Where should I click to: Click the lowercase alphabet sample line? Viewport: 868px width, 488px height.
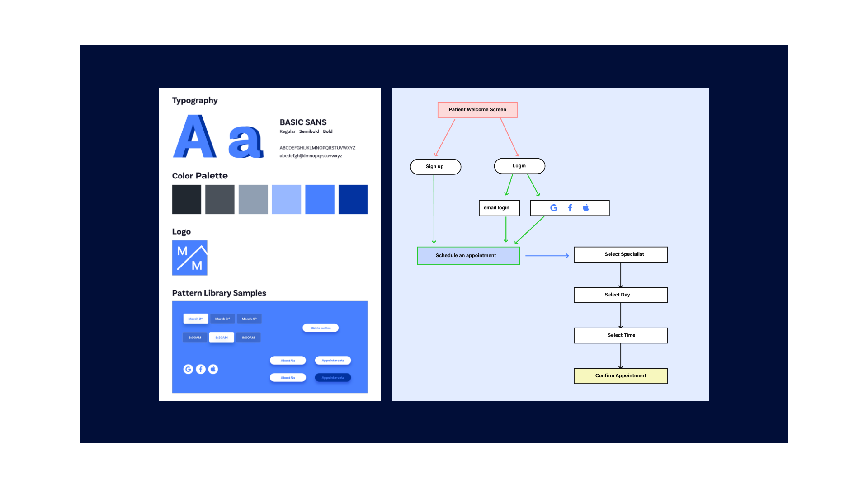pos(311,156)
